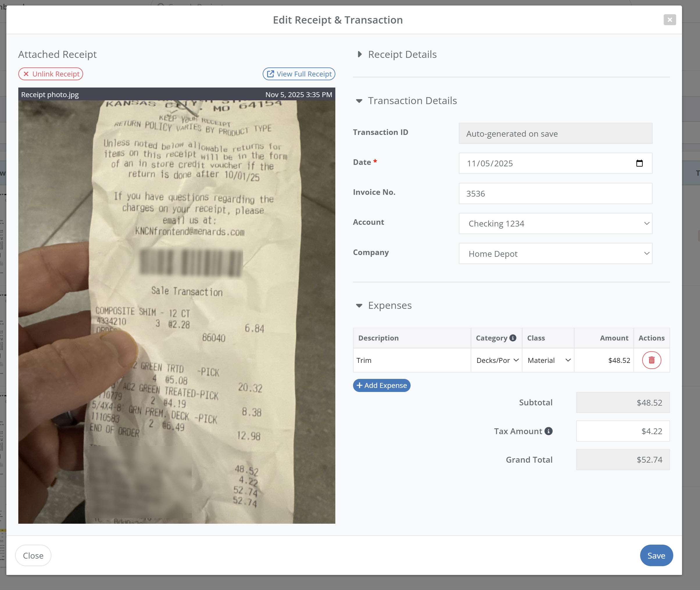Open the date picker calendar icon

tap(639, 163)
